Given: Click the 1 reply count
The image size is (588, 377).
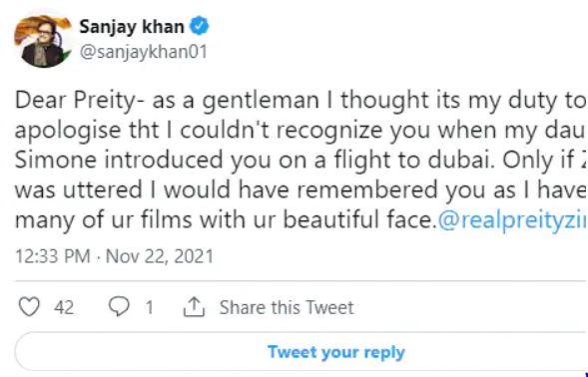Looking at the screenshot, I should [150, 307].
